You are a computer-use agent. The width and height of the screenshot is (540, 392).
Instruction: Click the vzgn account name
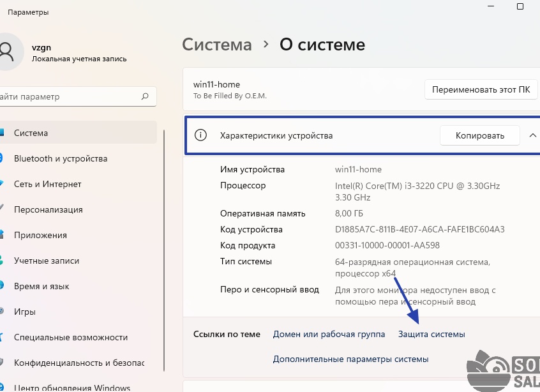coord(41,47)
